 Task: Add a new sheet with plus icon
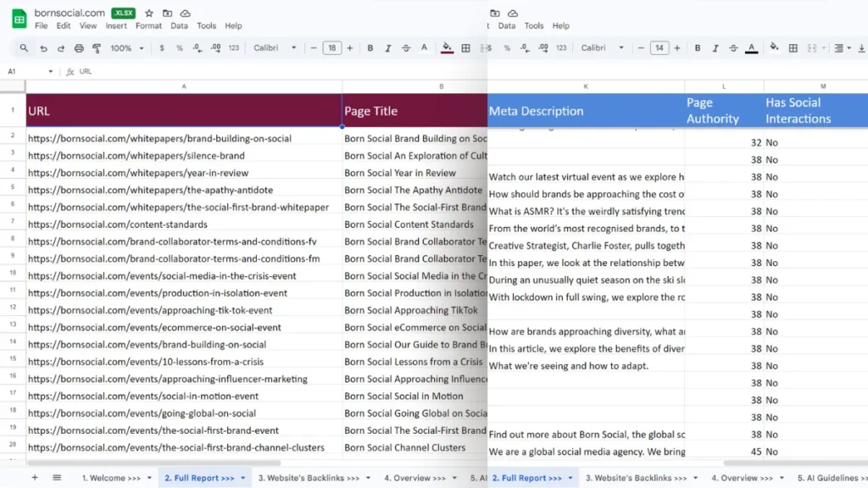[x=35, y=478]
